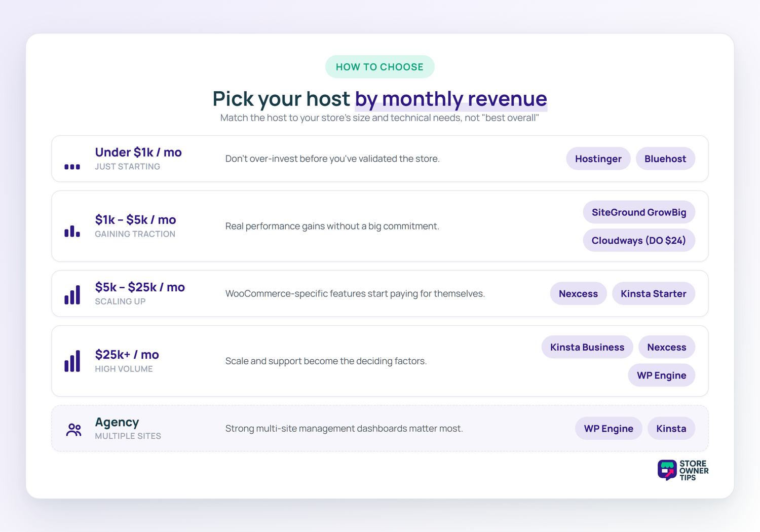Select the WP Engine tag in the Agency row

coord(609,429)
